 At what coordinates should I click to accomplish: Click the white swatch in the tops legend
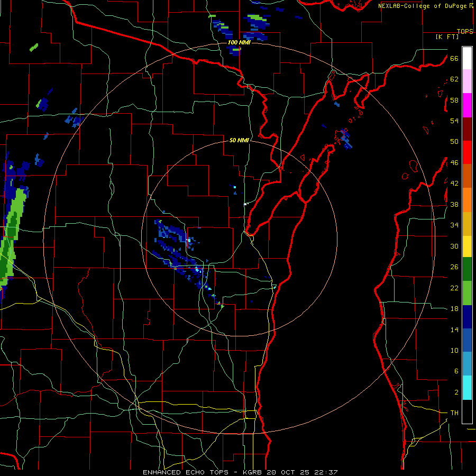coord(467,58)
